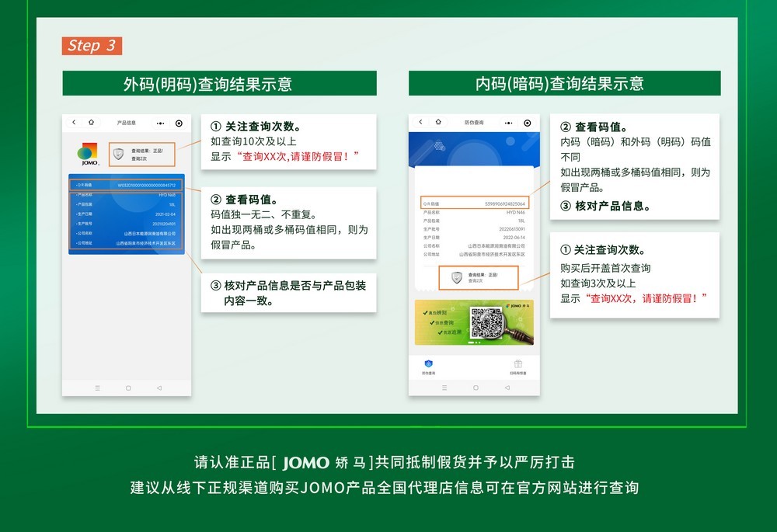Click 外码(明码)查询结果示意 header
The width and height of the screenshot is (777, 532).
click(x=219, y=84)
